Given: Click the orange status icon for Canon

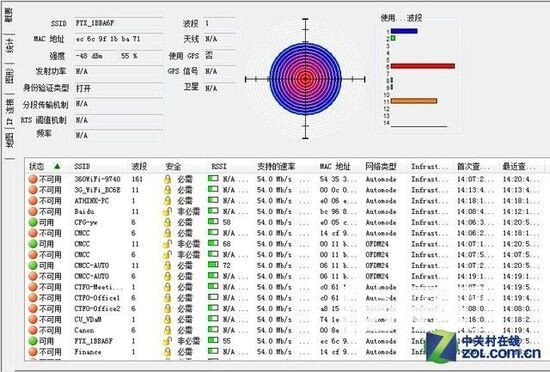Looking at the screenshot, I should click(x=33, y=330).
